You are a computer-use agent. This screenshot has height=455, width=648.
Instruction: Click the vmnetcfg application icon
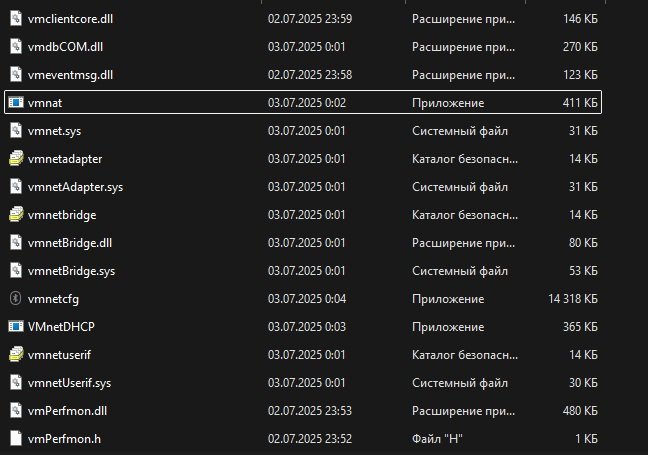pyautogui.click(x=15, y=298)
